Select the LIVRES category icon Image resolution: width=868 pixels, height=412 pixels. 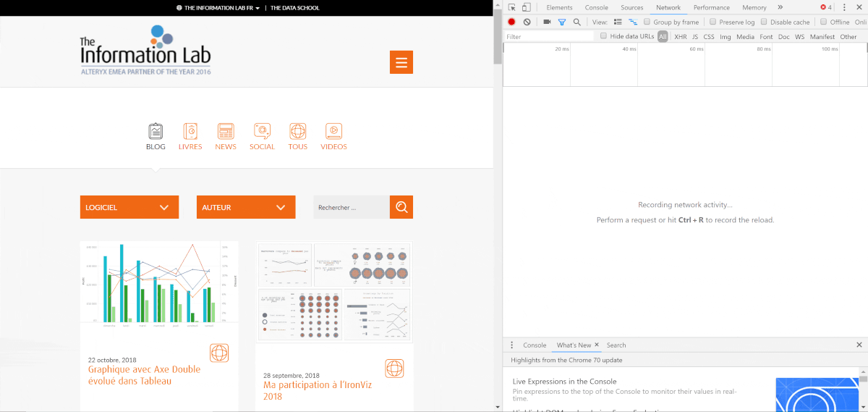(190, 131)
